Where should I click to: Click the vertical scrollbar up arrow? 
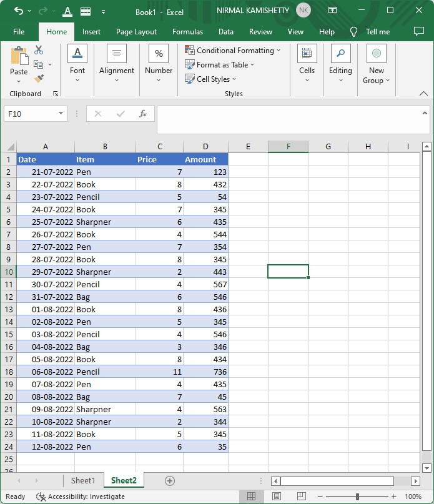coord(427,147)
